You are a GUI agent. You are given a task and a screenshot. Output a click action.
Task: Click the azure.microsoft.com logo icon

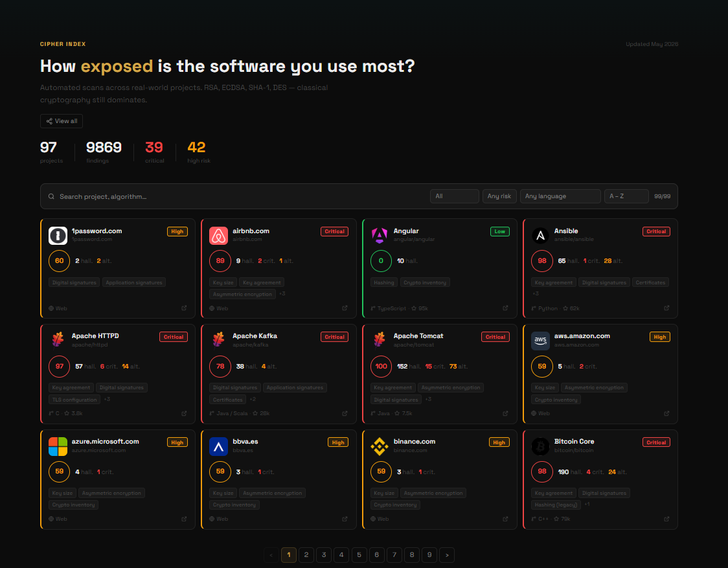[58, 446]
